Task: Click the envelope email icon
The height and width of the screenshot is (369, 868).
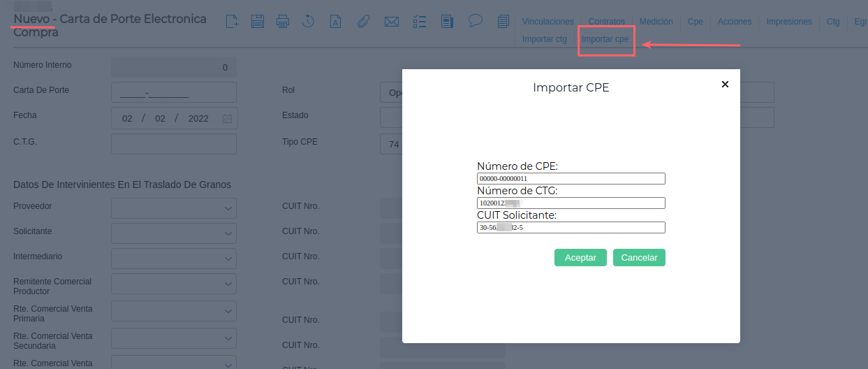Action: (x=392, y=22)
